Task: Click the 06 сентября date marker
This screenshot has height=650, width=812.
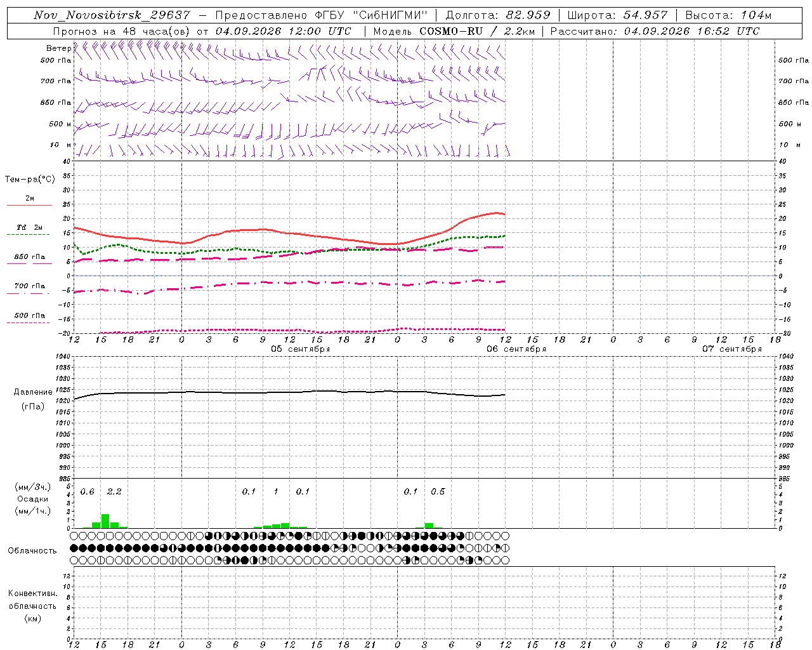Action: 516,349
